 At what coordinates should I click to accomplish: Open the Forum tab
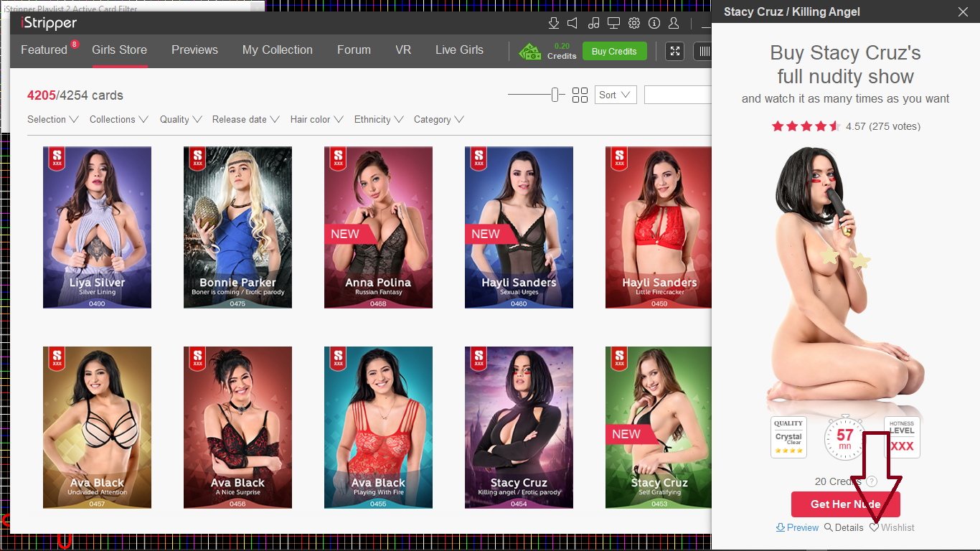[354, 50]
